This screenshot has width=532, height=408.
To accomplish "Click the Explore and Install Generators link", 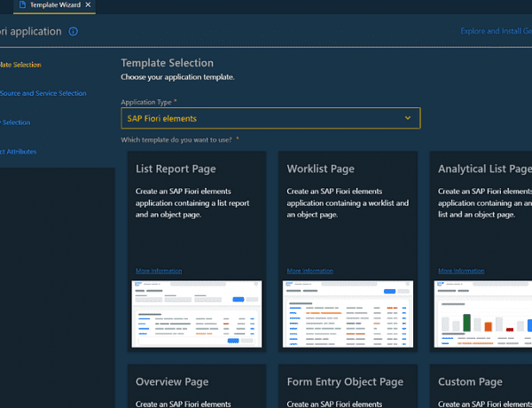I will point(495,32).
